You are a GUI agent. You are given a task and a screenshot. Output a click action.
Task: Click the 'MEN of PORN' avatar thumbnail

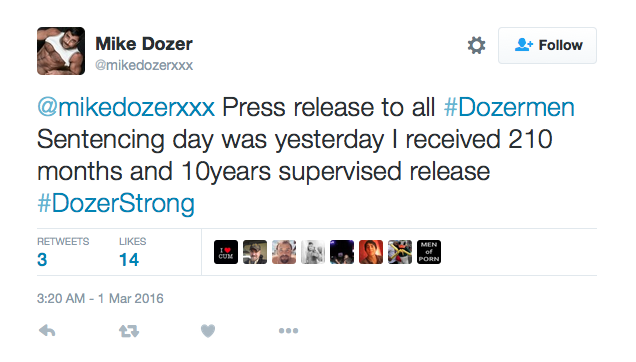click(429, 252)
